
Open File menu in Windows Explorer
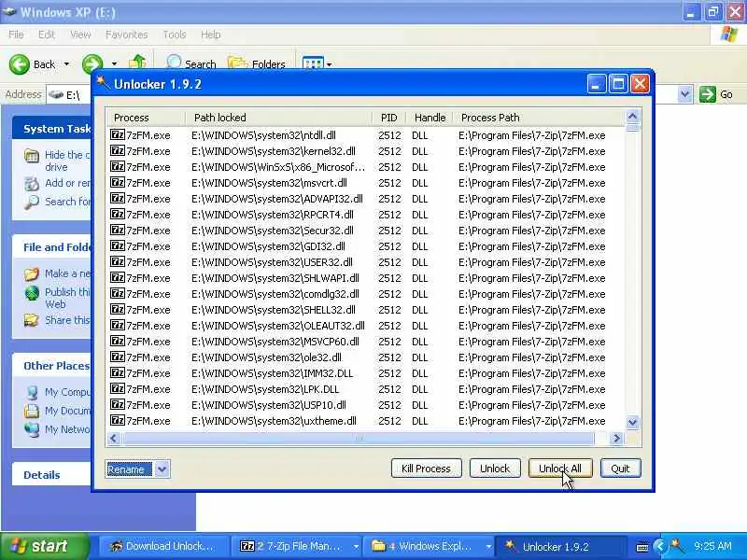click(x=16, y=35)
